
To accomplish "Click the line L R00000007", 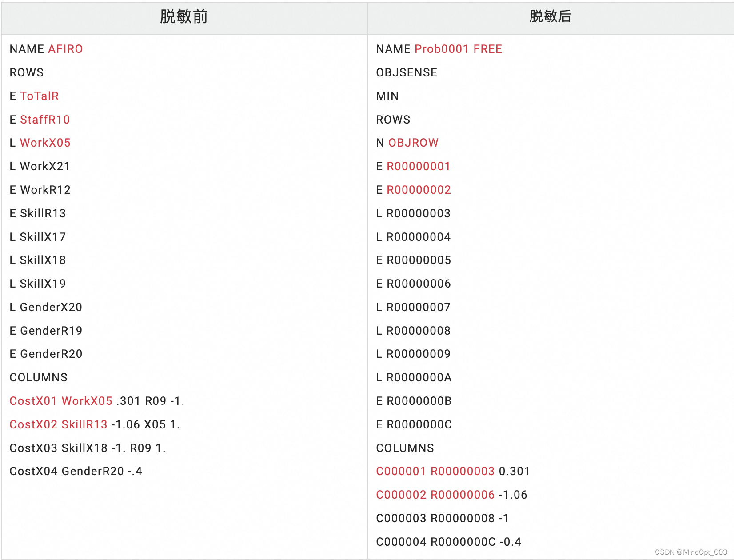I will pos(413,307).
